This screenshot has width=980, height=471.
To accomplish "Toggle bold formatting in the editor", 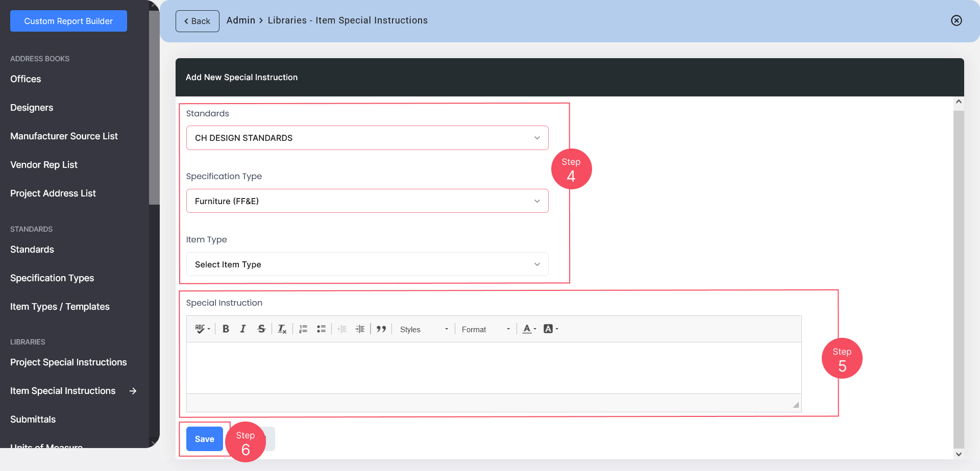I will click(226, 329).
